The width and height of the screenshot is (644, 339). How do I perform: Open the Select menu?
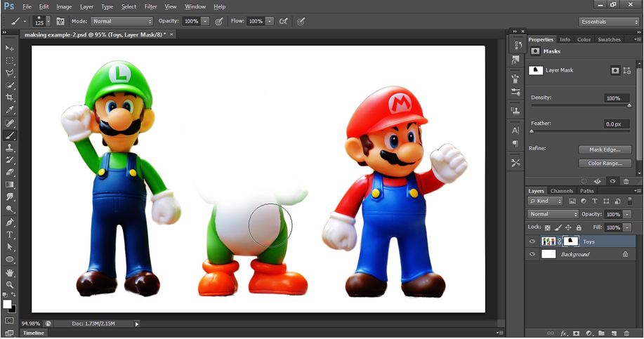tap(129, 6)
